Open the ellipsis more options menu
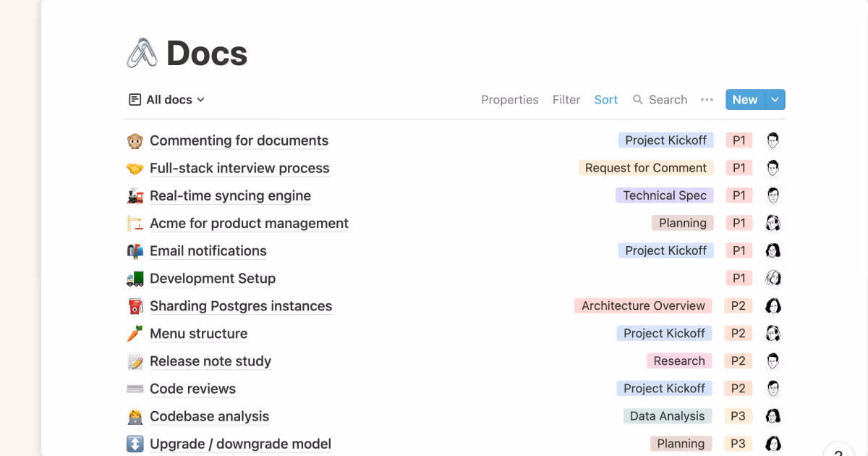 click(x=707, y=99)
